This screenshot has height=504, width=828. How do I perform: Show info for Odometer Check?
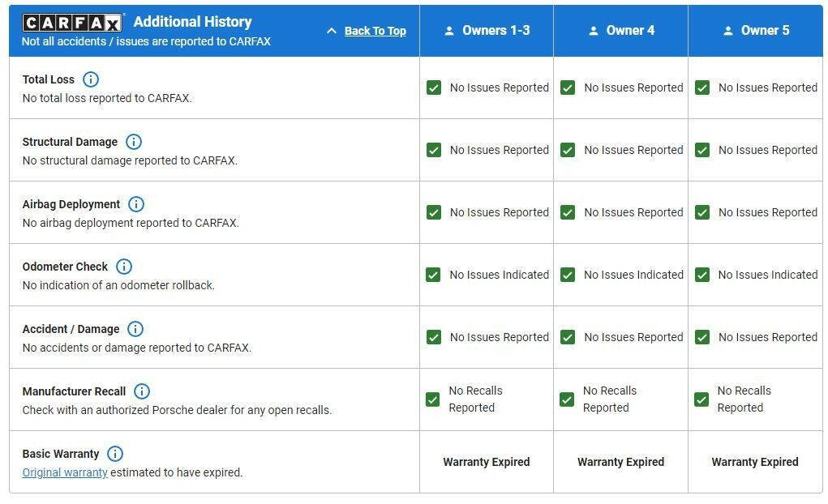124,267
